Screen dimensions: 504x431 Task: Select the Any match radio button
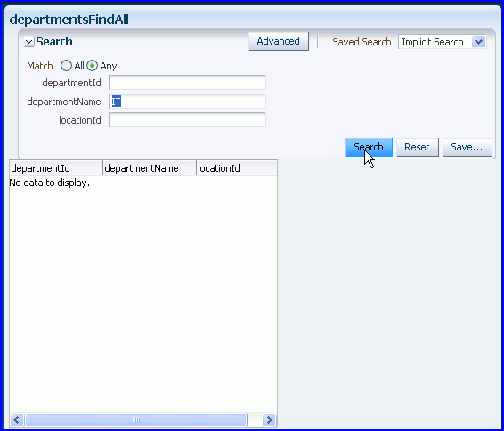(x=93, y=66)
